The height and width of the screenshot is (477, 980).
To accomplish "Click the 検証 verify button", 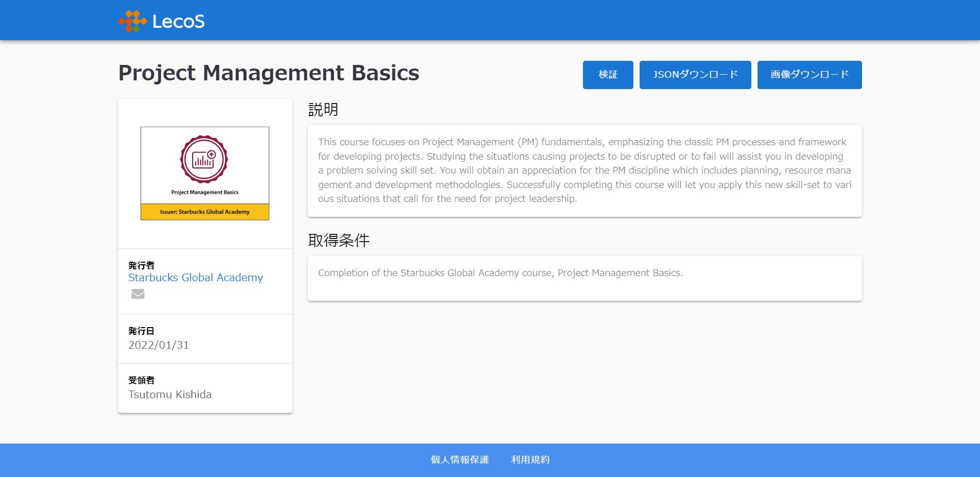I will (x=608, y=75).
